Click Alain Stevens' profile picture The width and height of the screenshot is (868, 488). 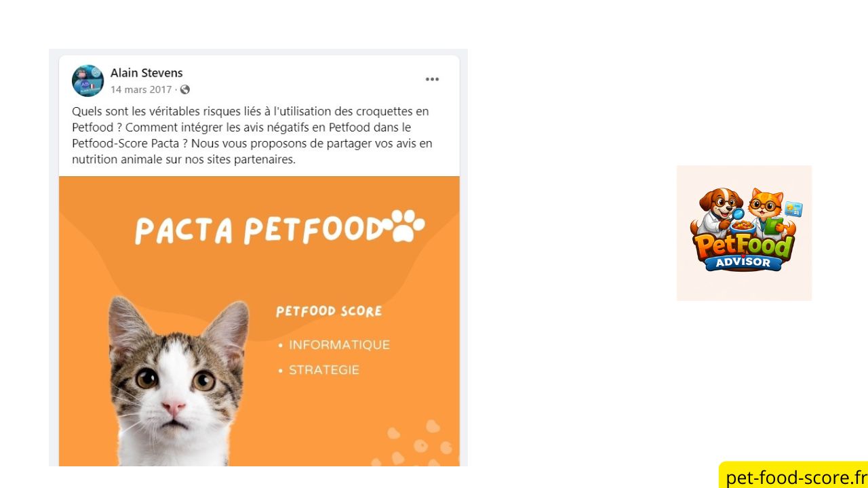coord(87,81)
